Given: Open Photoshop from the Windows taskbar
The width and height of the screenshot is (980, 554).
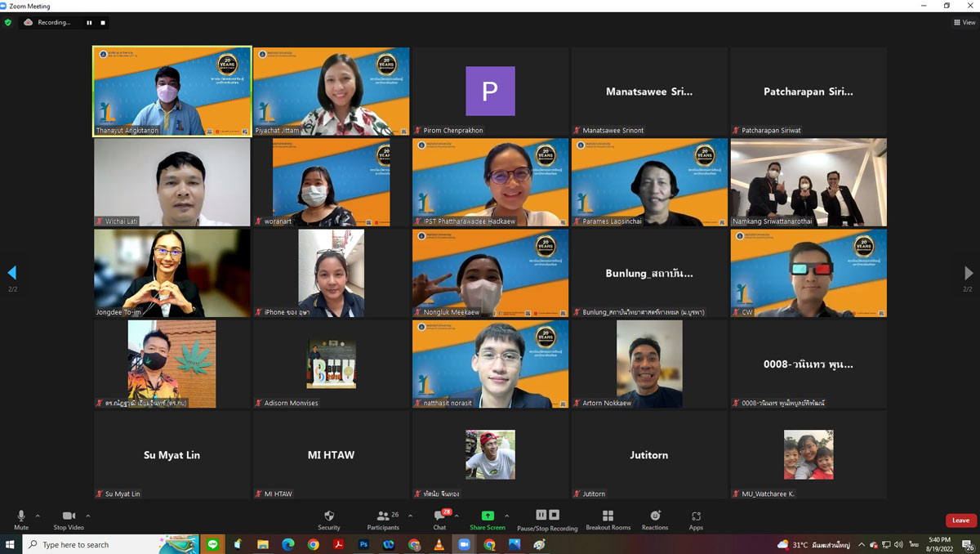Looking at the screenshot, I should [x=363, y=544].
